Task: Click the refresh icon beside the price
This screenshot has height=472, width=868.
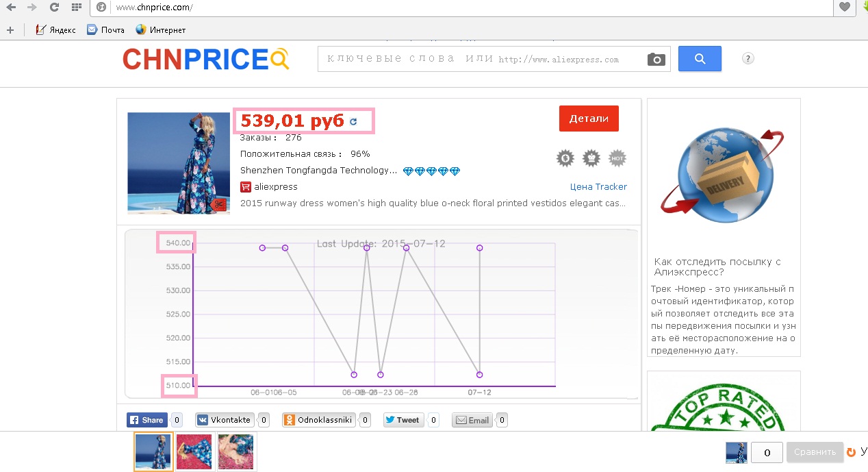Action: coord(353,122)
